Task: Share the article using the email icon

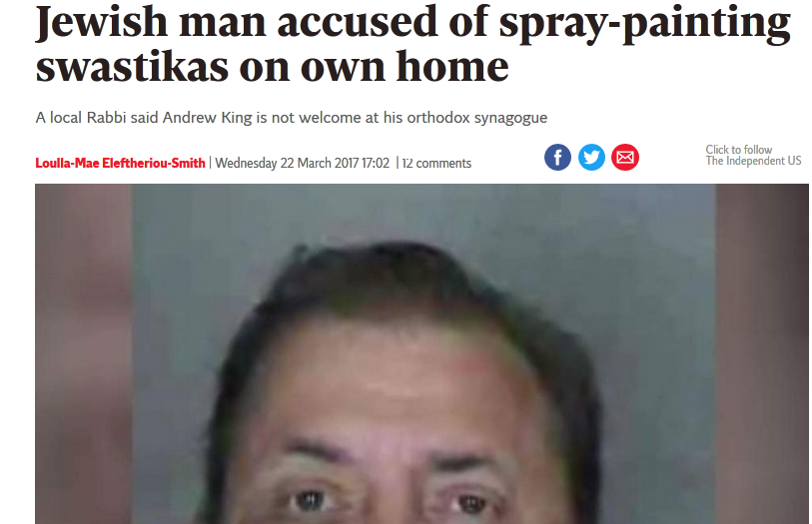Action: pyautogui.click(x=625, y=158)
